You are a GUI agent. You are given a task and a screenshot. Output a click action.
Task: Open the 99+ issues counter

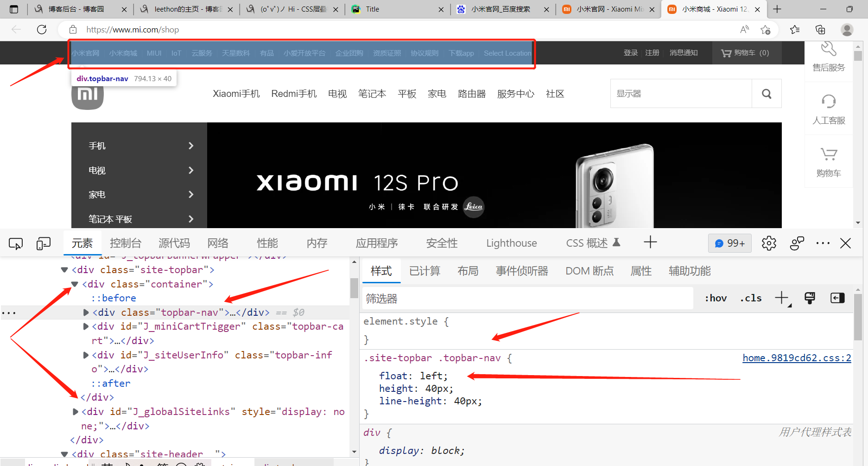pyautogui.click(x=730, y=243)
